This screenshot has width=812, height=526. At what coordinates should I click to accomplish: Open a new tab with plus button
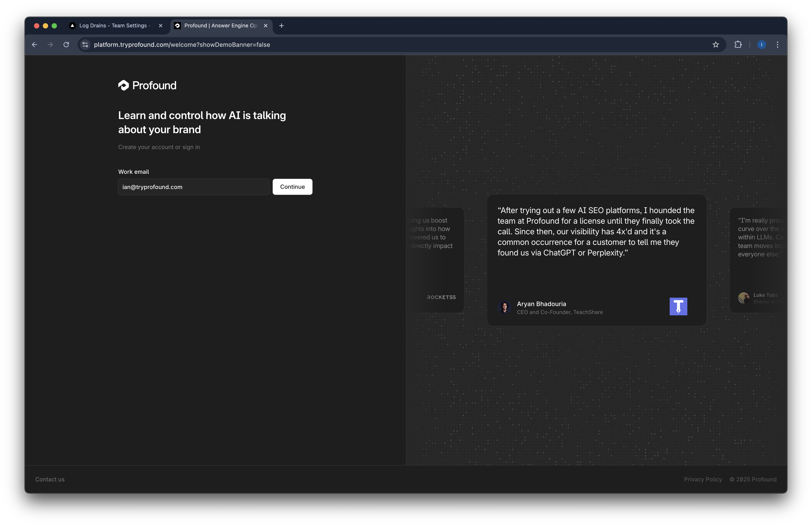point(282,26)
